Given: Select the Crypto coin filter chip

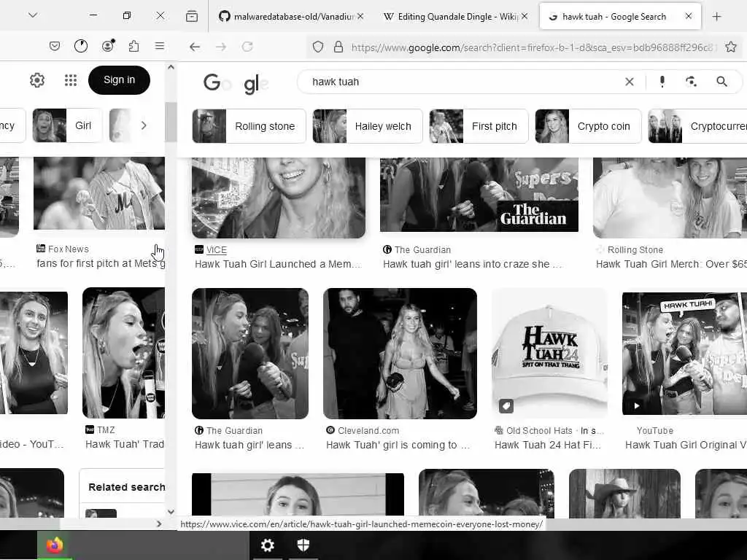Looking at the screenshot, I should point(589,126).
